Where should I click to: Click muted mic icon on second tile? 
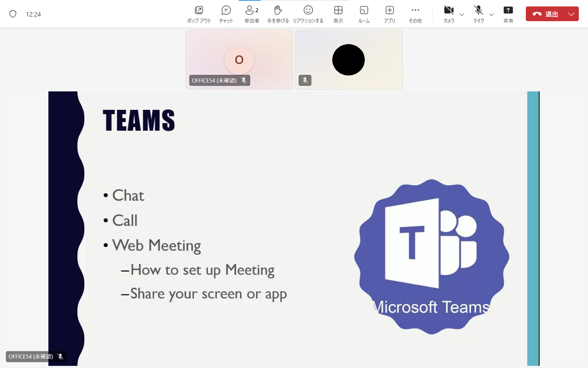[305, 80]
